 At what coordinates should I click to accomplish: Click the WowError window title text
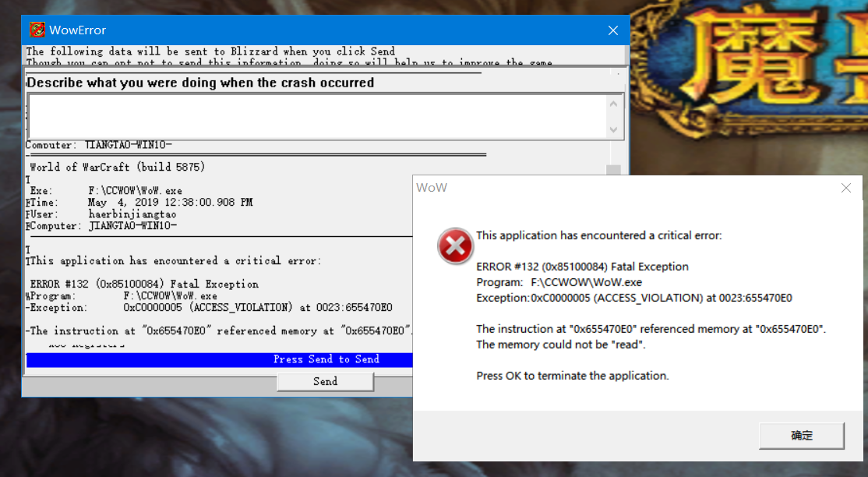[78, 30]
